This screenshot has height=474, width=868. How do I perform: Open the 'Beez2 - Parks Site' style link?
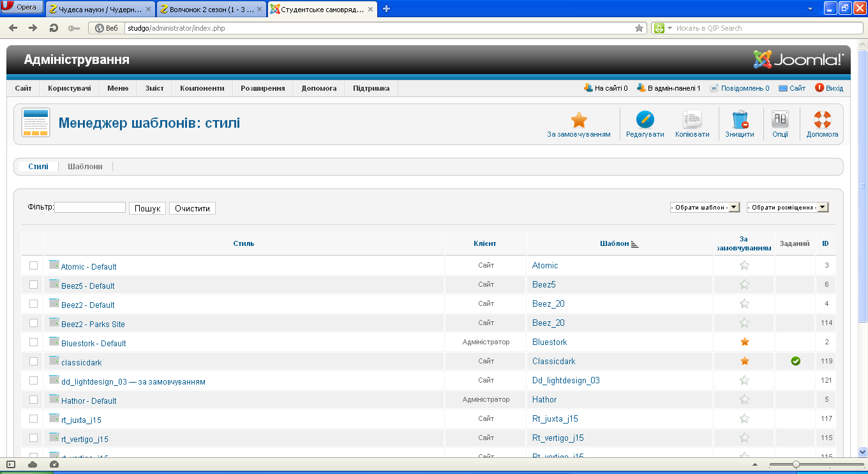click(x=93, y=325)
